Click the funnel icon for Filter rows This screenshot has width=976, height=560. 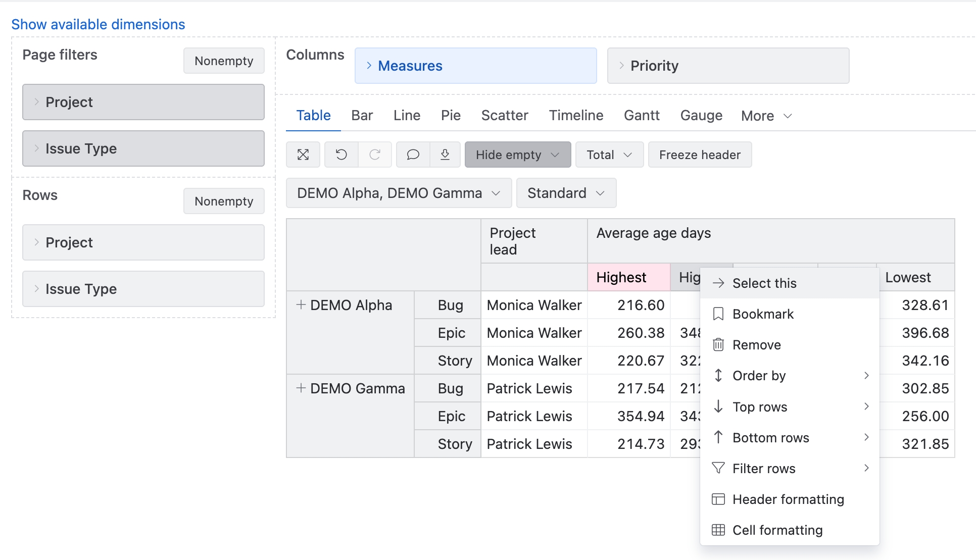point(718,468)
